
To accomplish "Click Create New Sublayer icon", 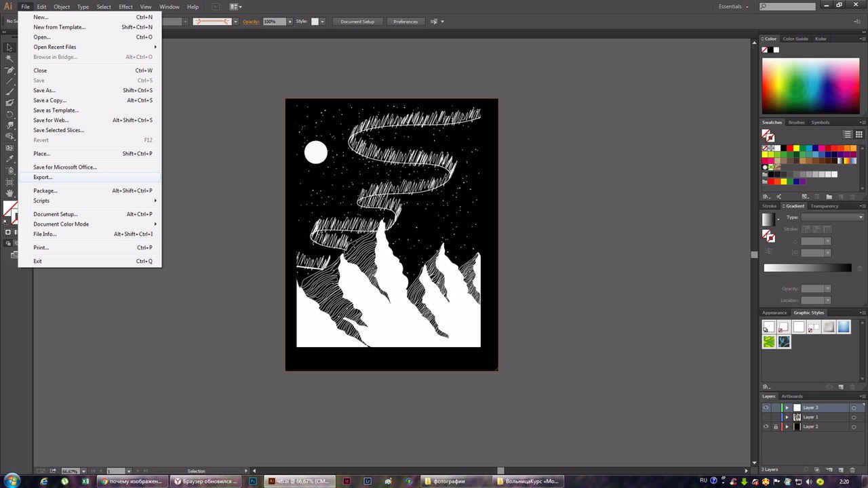I will [828, 470].
